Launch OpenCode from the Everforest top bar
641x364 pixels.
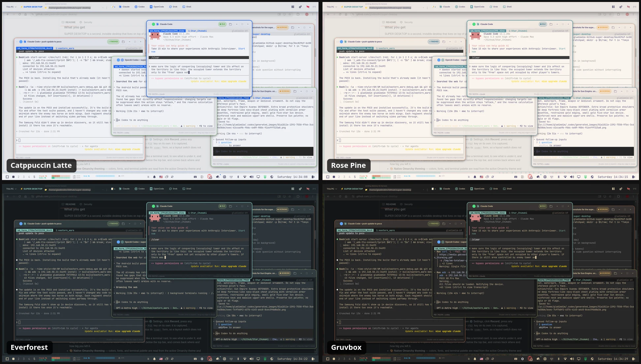[157, 189]
